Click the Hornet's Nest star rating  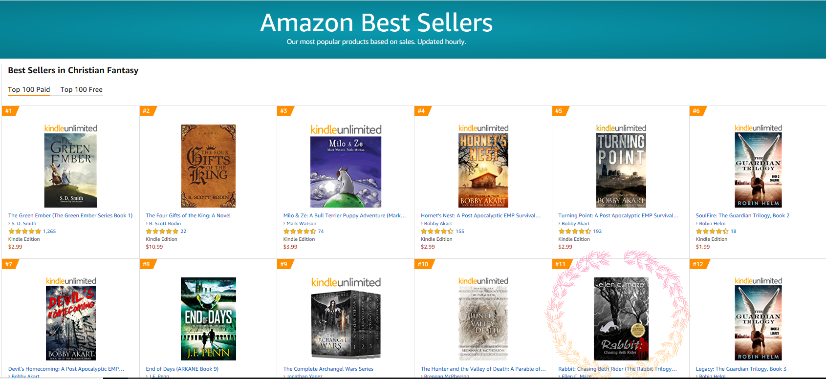click(x=437, y=231)
